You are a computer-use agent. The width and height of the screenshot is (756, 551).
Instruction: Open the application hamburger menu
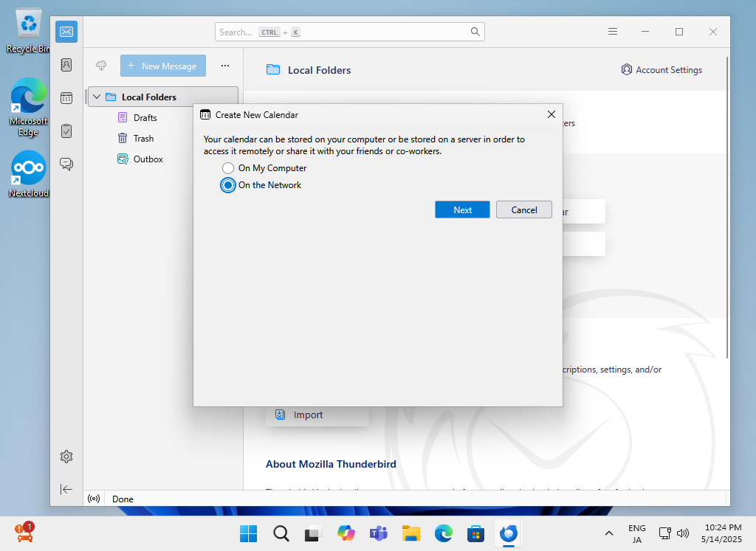[x=613, y=32]
